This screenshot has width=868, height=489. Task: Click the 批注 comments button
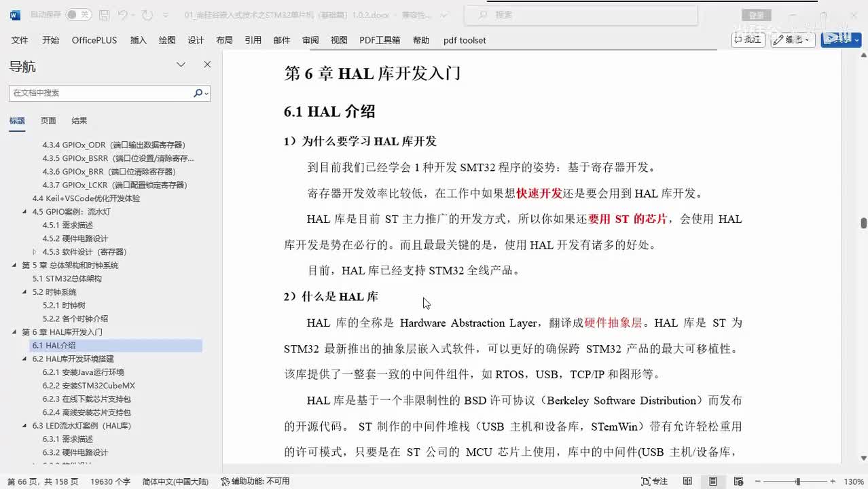pos(748,39)
